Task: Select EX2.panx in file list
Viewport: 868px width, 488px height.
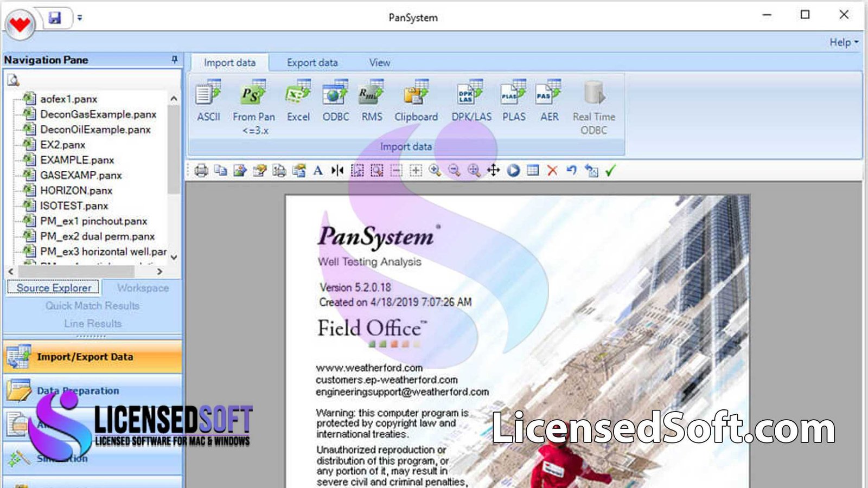Action: 62,145
